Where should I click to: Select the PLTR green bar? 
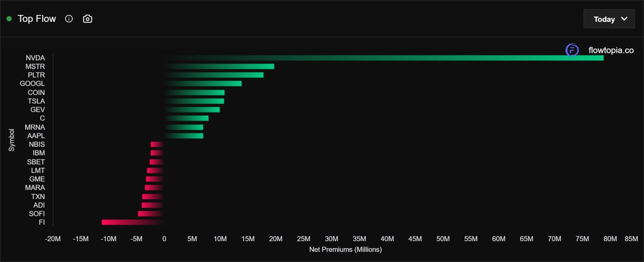tap(214, 75)
